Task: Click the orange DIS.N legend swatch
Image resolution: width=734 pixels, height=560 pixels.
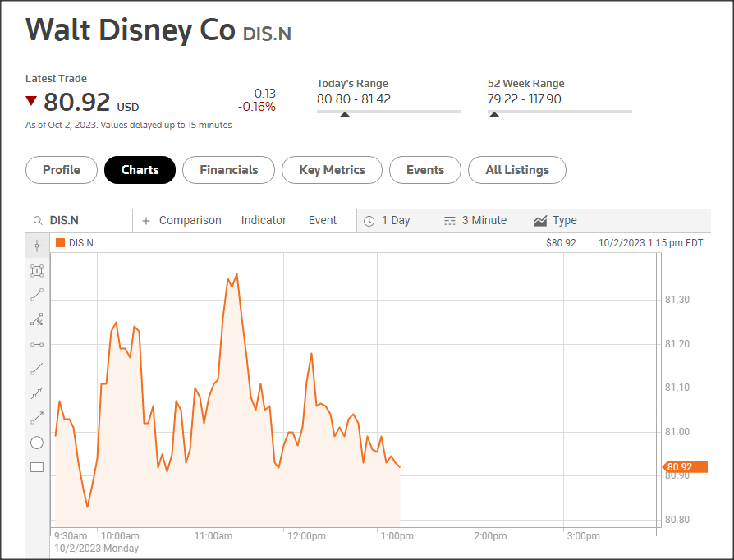Action: click(60, 242)
